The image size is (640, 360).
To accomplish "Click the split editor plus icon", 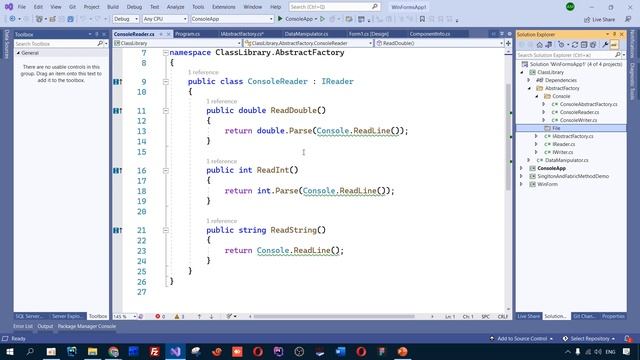I will [508, 43].
